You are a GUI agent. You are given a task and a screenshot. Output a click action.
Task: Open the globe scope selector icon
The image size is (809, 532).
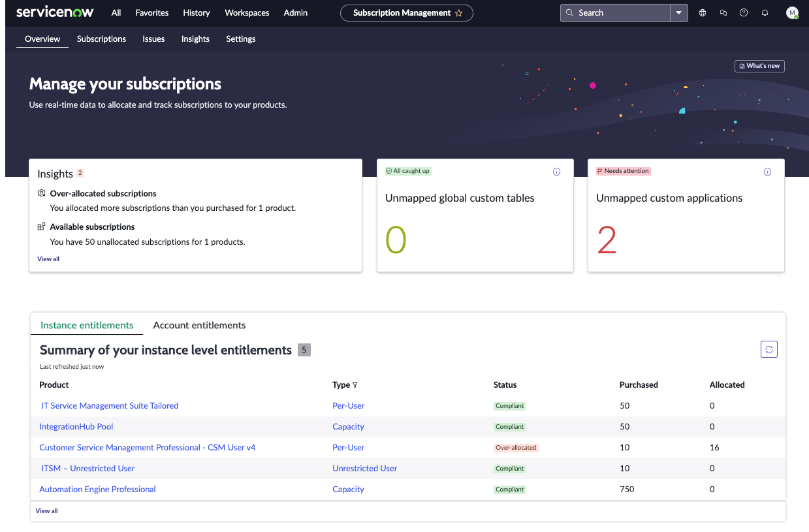coord(703,13)
